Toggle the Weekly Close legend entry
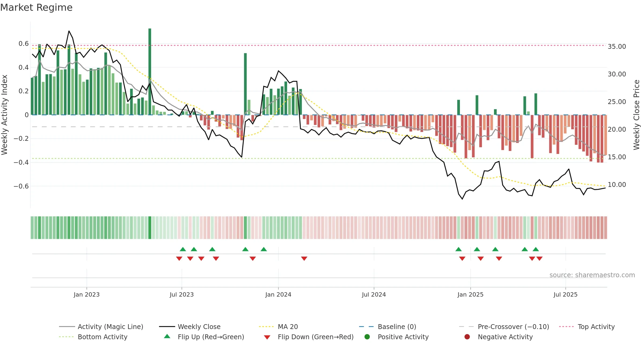This screenshot has width=644, height=362. click(190, 327)
